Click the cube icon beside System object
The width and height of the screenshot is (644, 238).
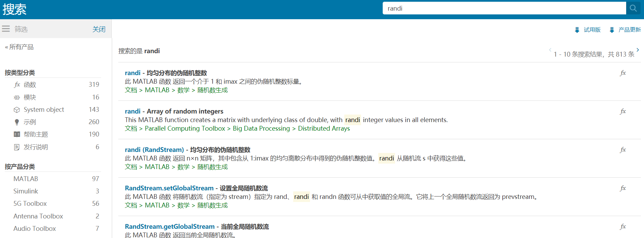point(17,110)
